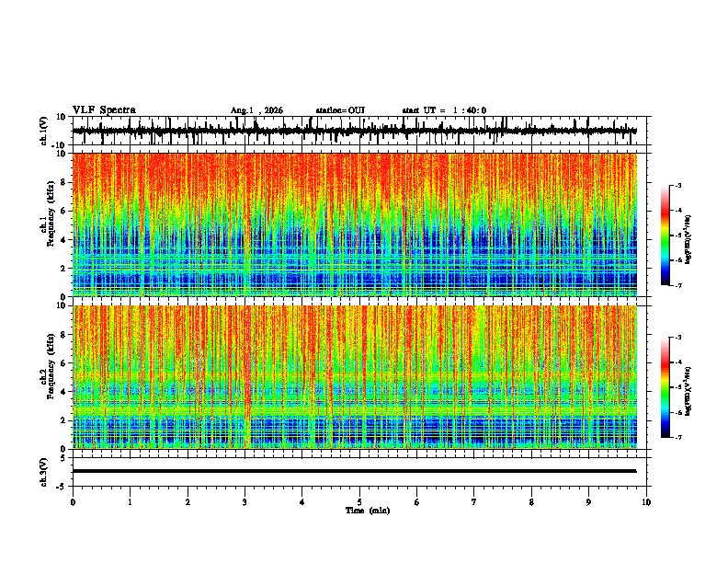Select the 'start UT = 1 : 40: 0' label

[444, 110]
